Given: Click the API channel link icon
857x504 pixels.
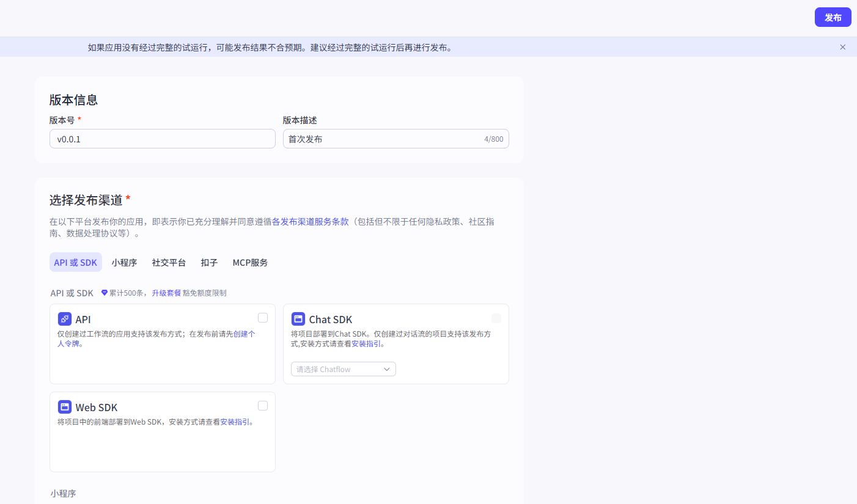Looking at the screenshot, I should point(65,319).
